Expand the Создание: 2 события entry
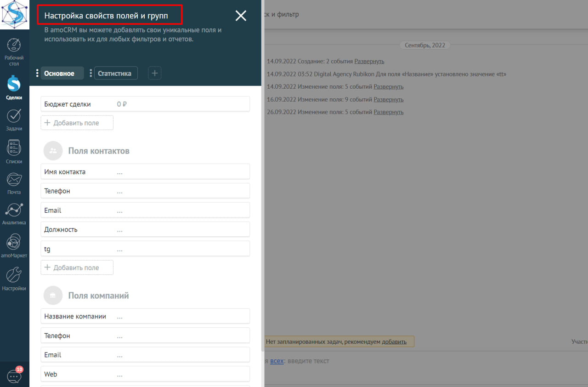588x387 pixels. click(369, 61)
